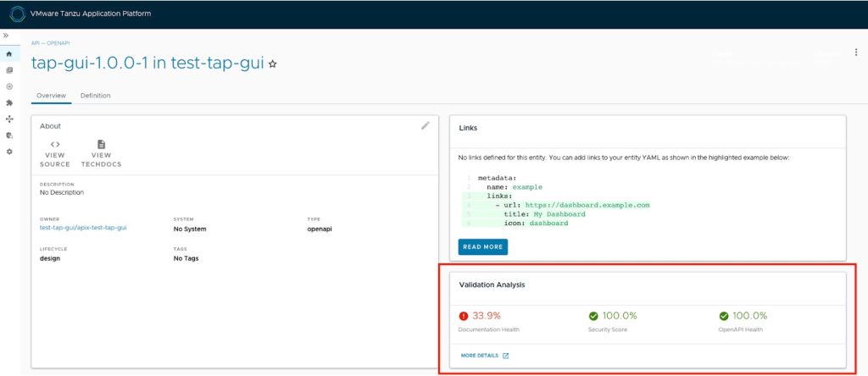The height and width of the screenshot is (376, 868).
Task: Edit About card with pencil icon
Action: pos(426,125)
